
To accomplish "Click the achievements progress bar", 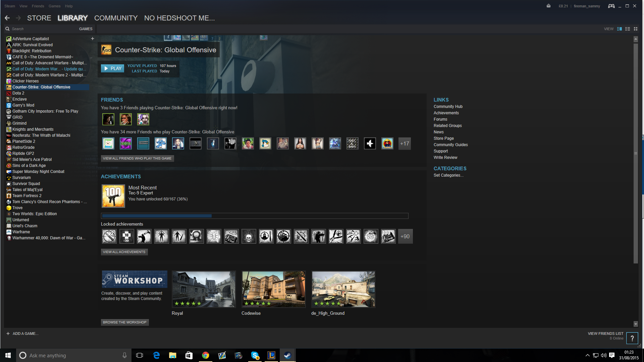I will pos(255,216).
